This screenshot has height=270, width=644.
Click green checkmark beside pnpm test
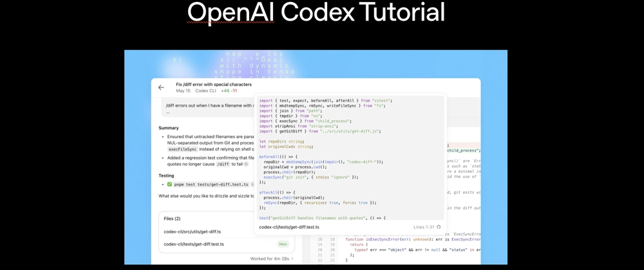[169, 184]
